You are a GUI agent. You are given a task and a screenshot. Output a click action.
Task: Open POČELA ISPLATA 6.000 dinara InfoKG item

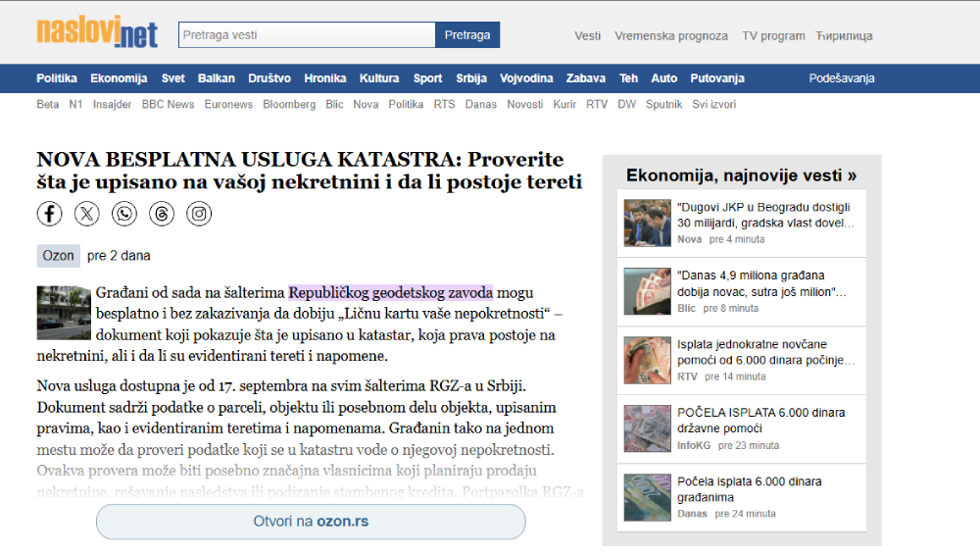pos(741,428)
